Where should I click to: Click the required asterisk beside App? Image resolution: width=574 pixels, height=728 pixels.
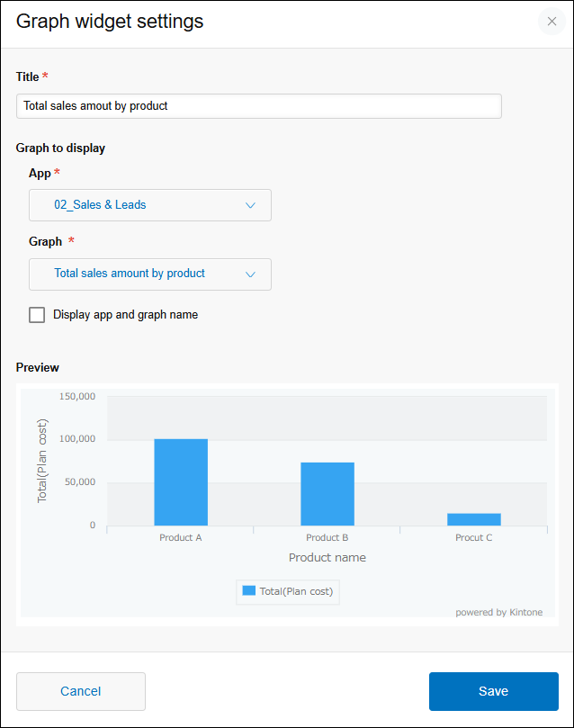[x=58, y=173]
